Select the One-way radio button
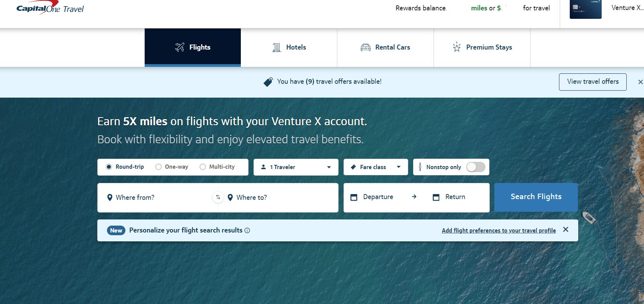This screenshot has width=644, height=304. [x=158, y=167]
